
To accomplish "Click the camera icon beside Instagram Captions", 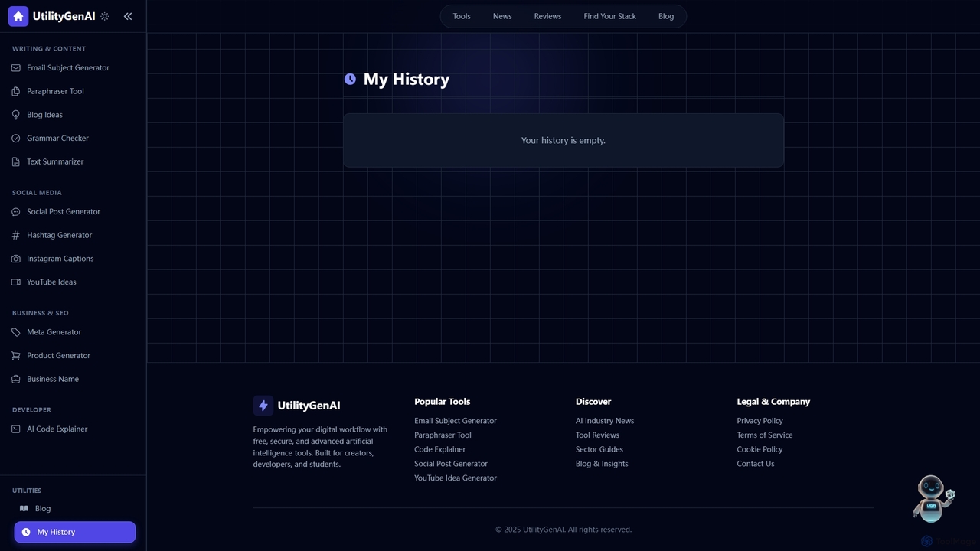I will 16,259.
